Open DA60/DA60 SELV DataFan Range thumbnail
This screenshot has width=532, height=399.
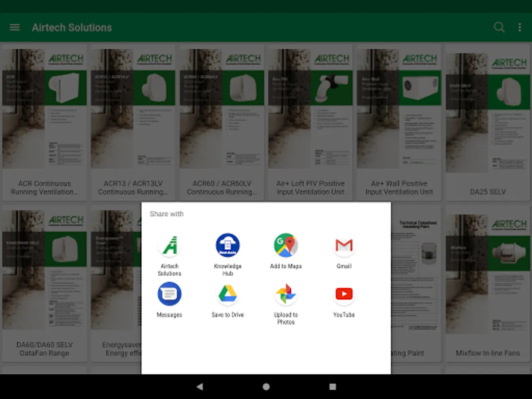(x=44, y=270)
